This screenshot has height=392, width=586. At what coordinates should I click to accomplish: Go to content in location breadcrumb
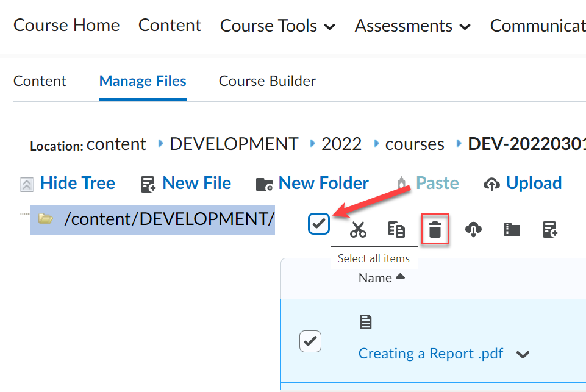coord(116,144)
